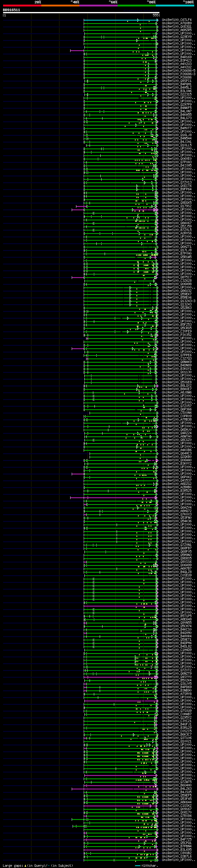Image resolution: width=197 pixels, height=868 pixels.
Task: Select the UniRef100_A4V2U2 entry
Action: (x=177, y=67)
